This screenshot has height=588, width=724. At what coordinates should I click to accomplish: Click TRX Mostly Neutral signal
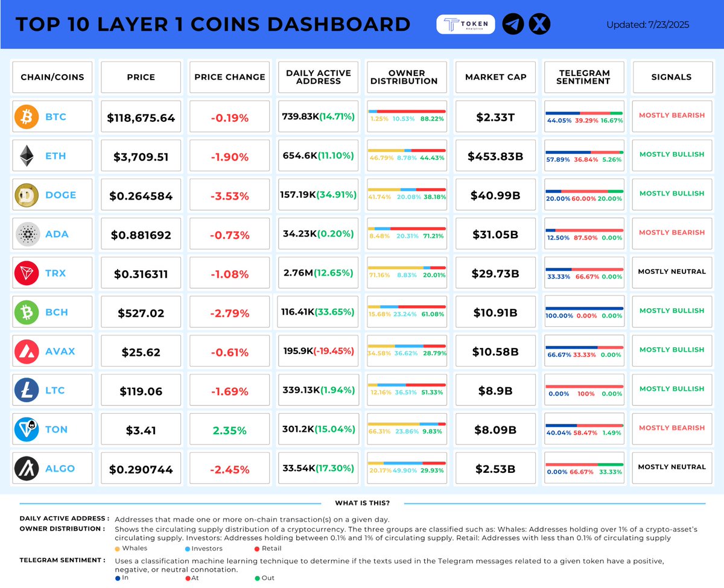point(672,271)
